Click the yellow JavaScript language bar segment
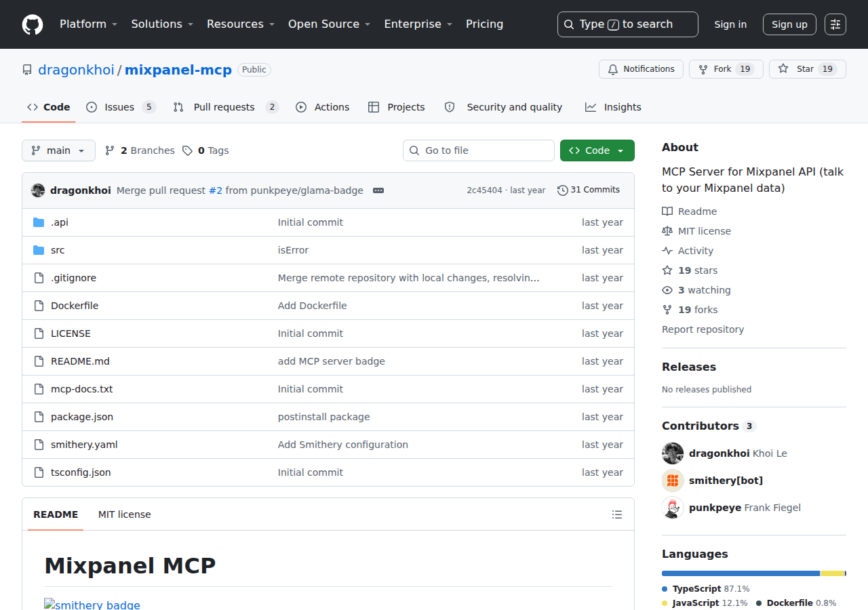 832,573
